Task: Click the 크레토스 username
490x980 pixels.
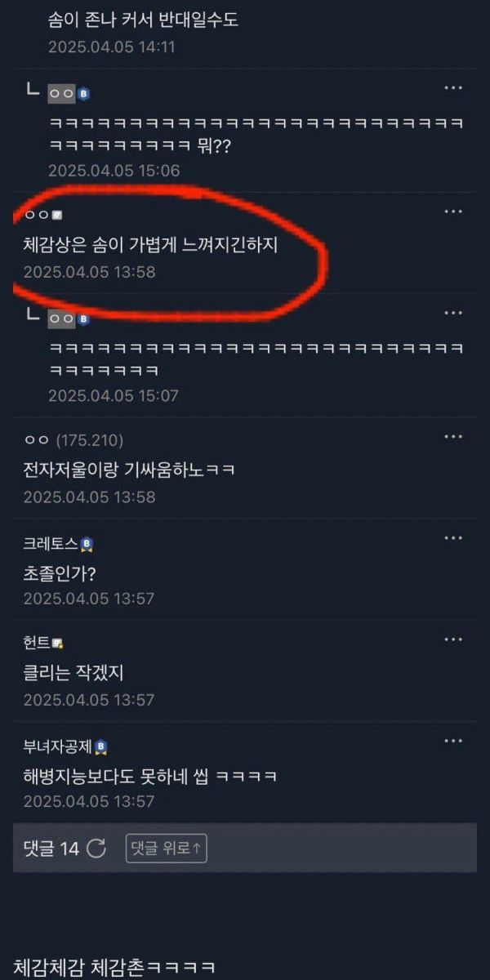Action: [51, 544]
